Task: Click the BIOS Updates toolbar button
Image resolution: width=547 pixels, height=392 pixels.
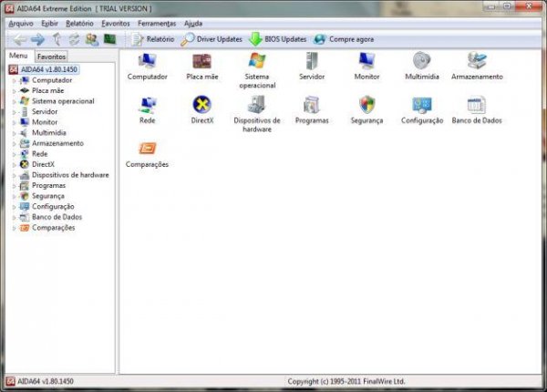Action: tap(278, 39)
